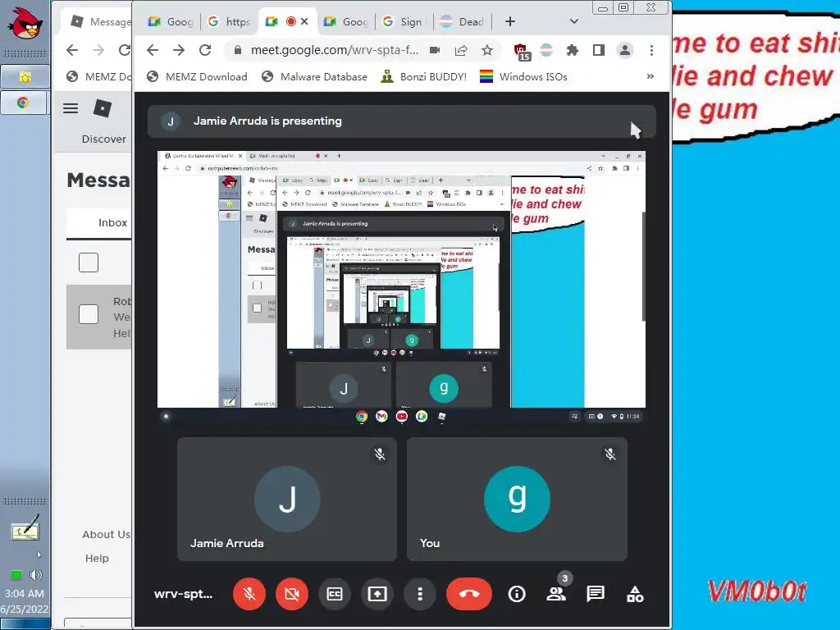
Task: Click the Chrome taskbar button
Action: click(23, 103)
